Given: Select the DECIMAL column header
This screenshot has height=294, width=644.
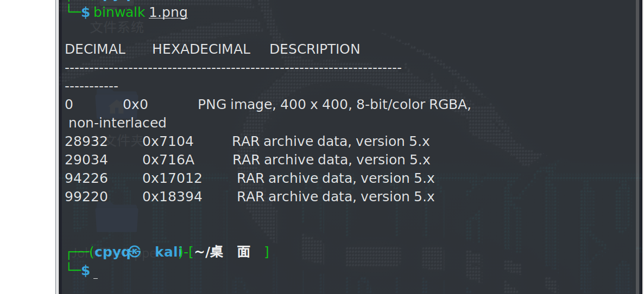Looking at the screenshot, I should [95, 49].
